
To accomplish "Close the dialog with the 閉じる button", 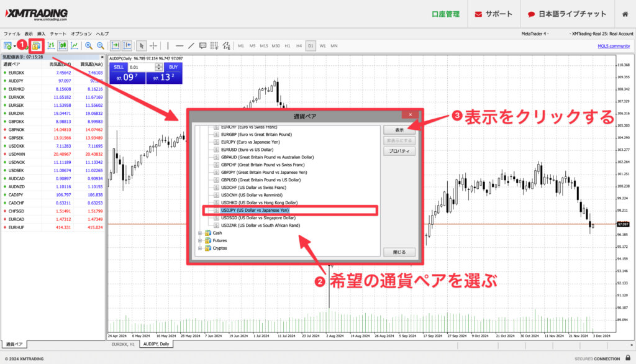I will point(401,251).
